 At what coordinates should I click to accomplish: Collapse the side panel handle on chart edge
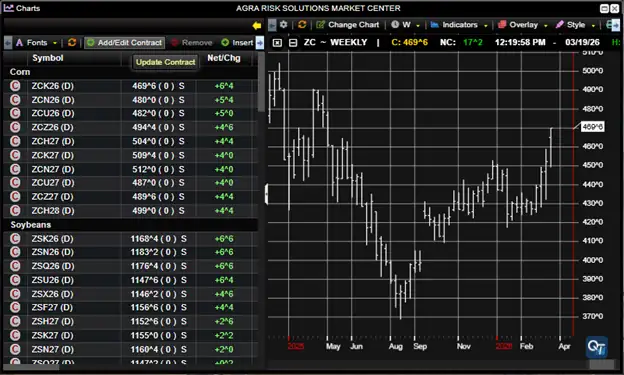coord(266,194)
